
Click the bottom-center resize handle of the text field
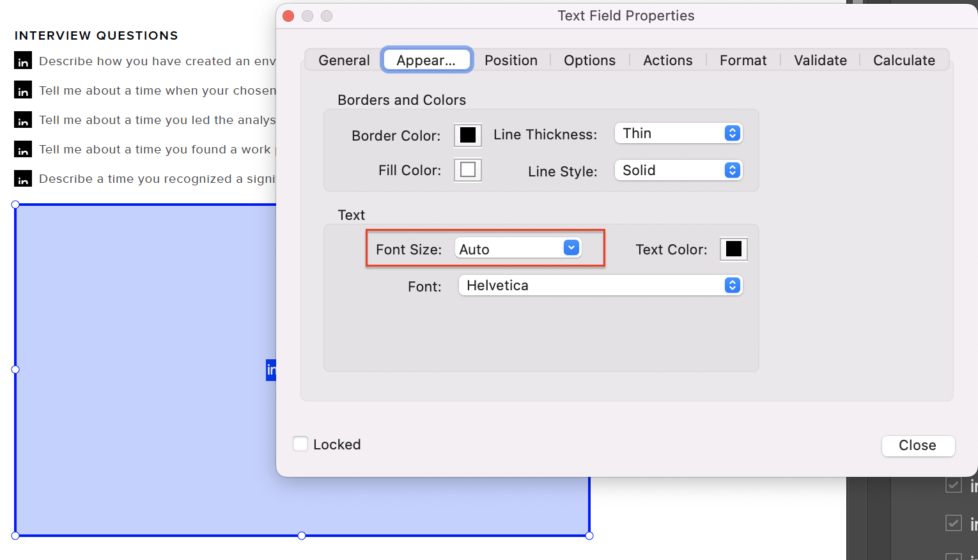tap(302, 536)
